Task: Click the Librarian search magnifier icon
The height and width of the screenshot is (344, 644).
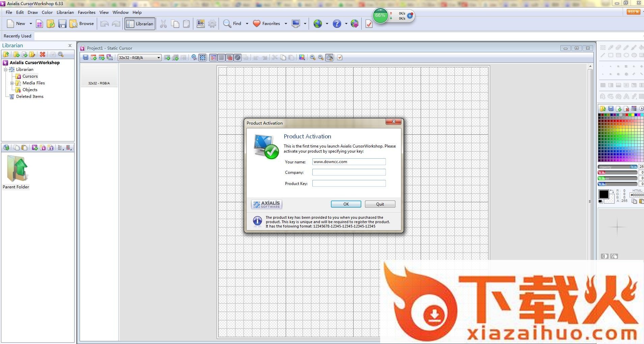Action: [61, 54]
